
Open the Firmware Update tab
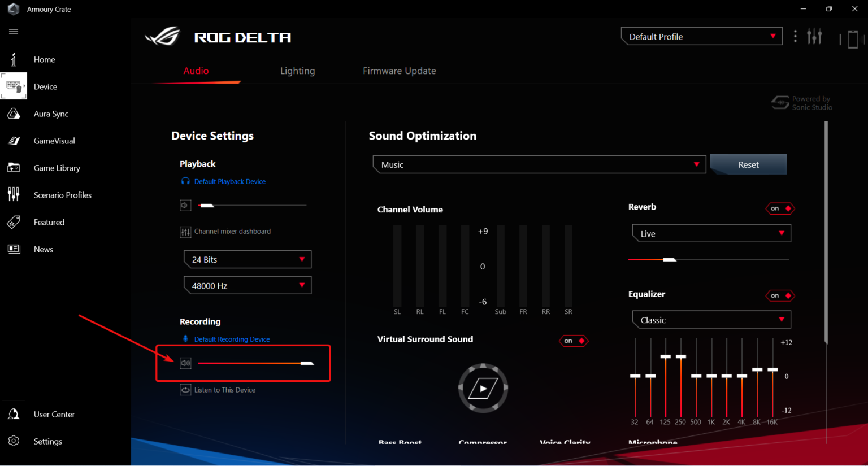(400, 71)
